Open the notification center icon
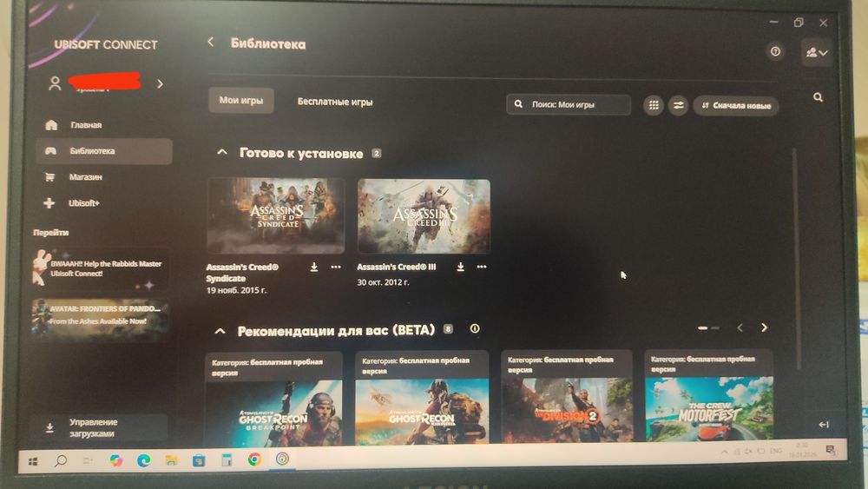 [x=829, y=449]
